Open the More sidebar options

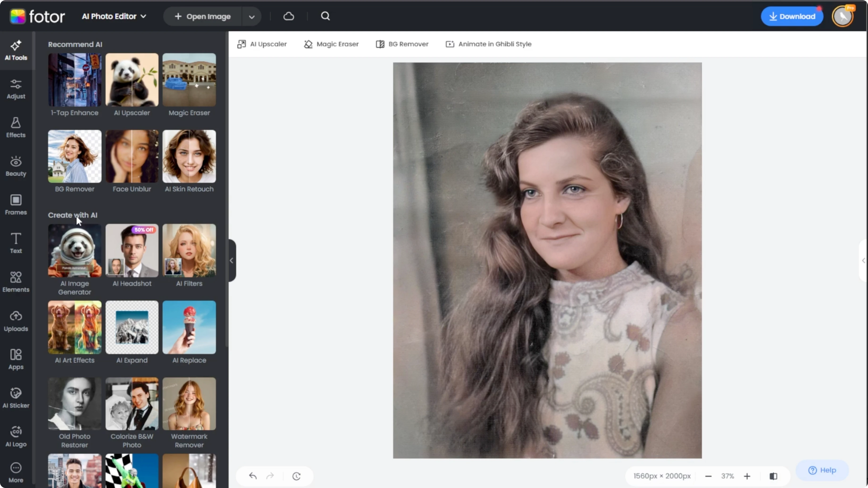pyautogui.click(x=16, y=473)
